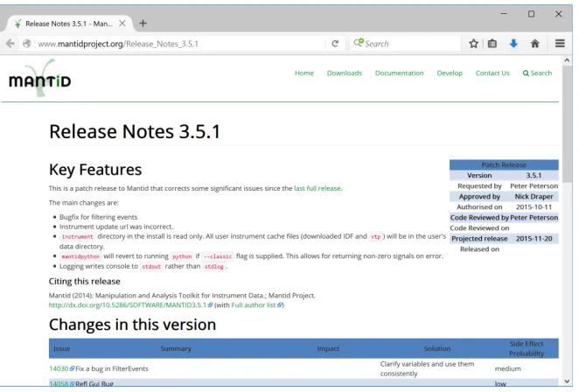Image resolution: width=579 pixels, height=392 pixels.
Task: Click the 'Nick Draper' cell
Action: (x=534, y=197)
